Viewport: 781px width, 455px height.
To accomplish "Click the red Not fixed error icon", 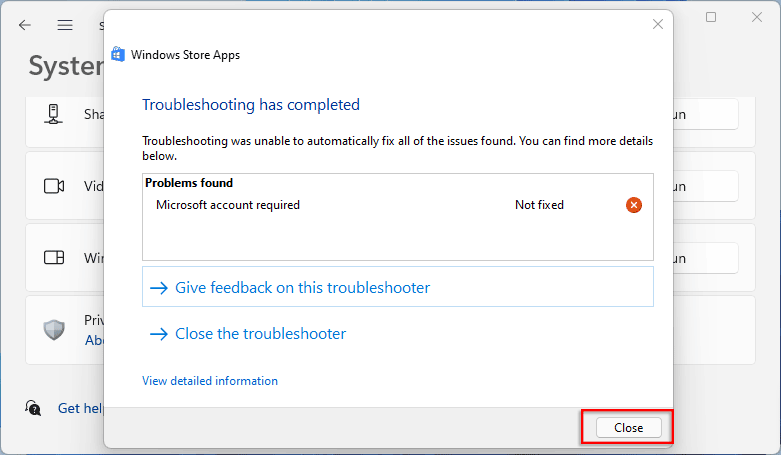I will click(634, 205).
